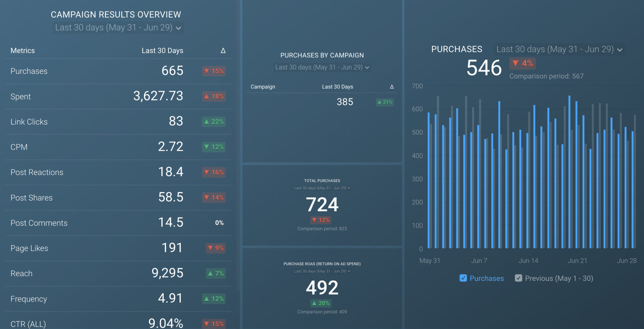Click the Post Reactions metric row label
The image size is (644, 329).
pos(37,172)
